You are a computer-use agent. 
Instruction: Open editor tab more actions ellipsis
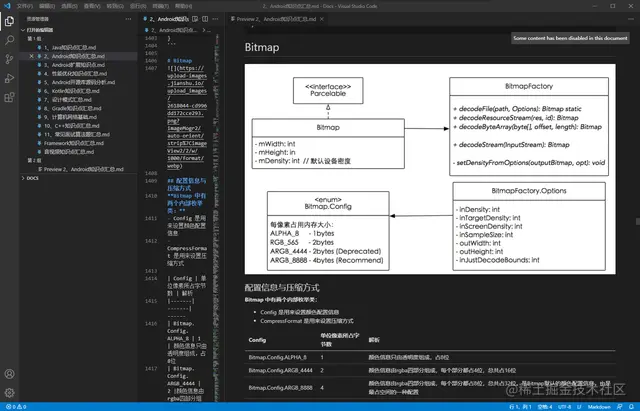(x=215, y=19)
